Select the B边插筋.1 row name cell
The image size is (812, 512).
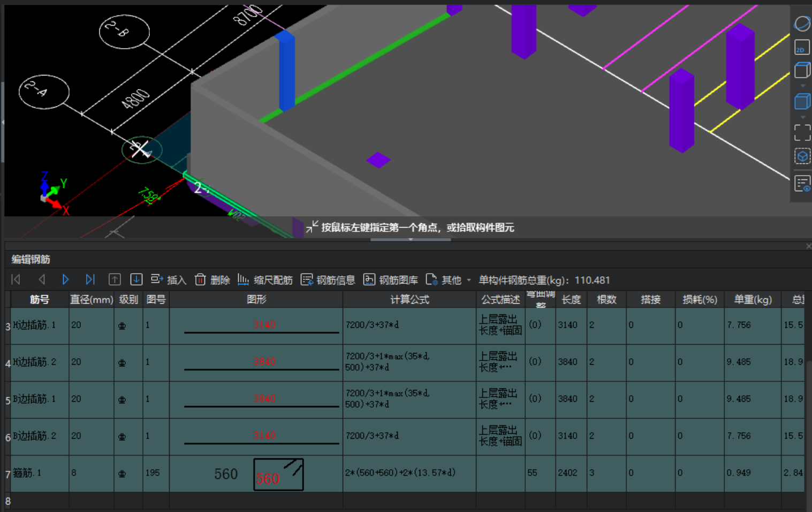click(x=40, y=399)
